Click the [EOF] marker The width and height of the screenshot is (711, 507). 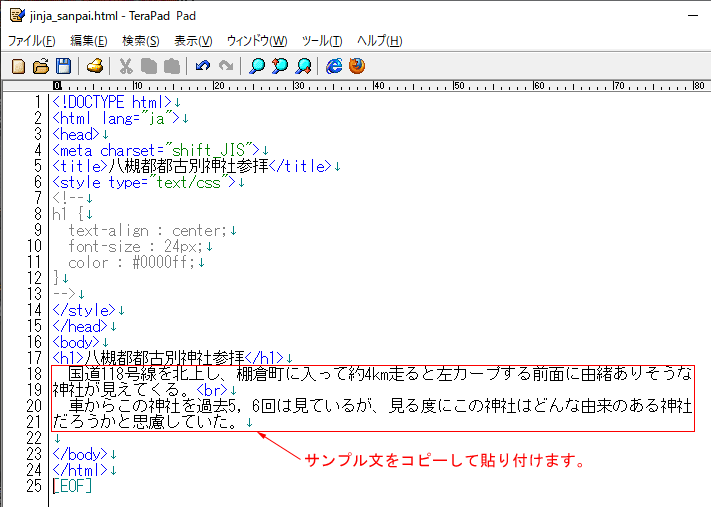pos(72,486)
